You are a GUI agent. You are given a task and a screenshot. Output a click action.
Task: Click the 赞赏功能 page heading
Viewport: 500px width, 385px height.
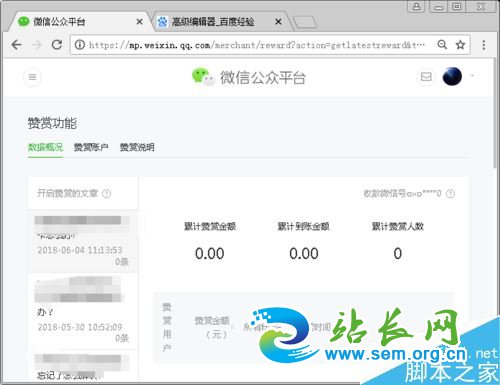click(x=52, y=123)
